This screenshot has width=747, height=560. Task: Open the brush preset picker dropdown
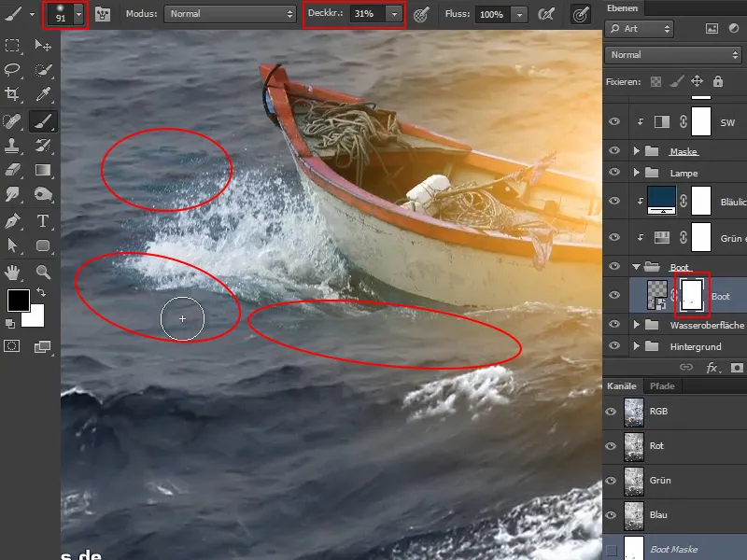tap(79, 14)
